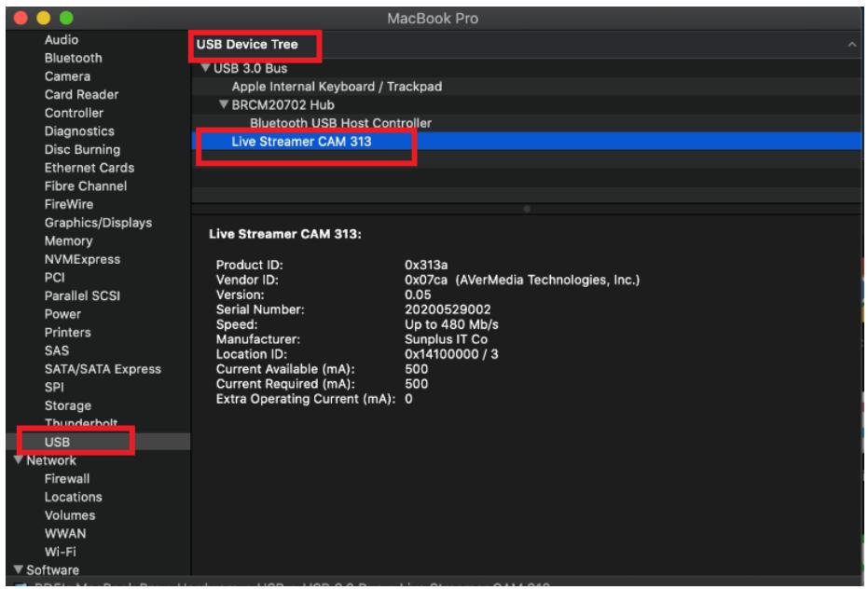Image resolution: width=868 pixels, height=589 pixels.
Task: Click the USB Device Tree column header
Action: click(247, 45)
